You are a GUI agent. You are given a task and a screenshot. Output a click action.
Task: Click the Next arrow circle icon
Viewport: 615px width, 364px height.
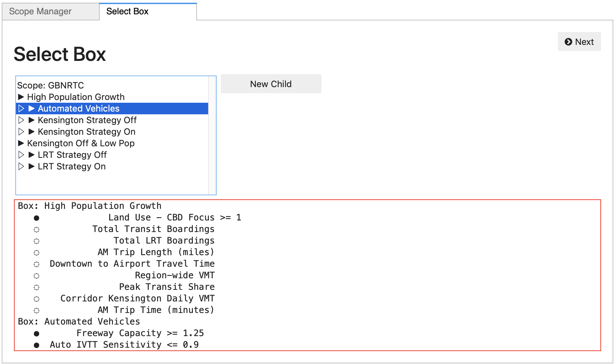coord(568,42)
